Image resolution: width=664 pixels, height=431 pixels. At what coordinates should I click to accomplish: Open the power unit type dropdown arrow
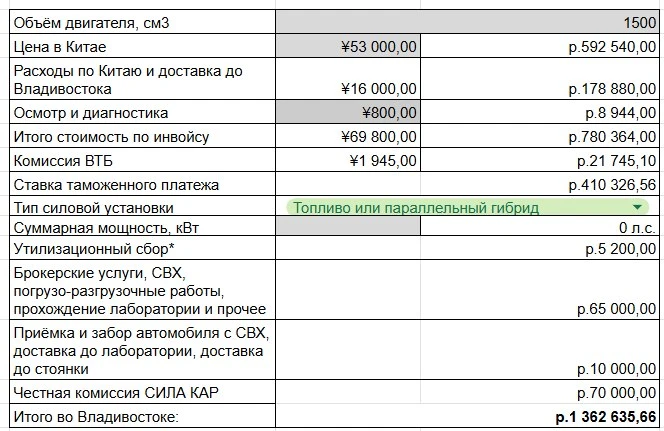pos(636,207)
